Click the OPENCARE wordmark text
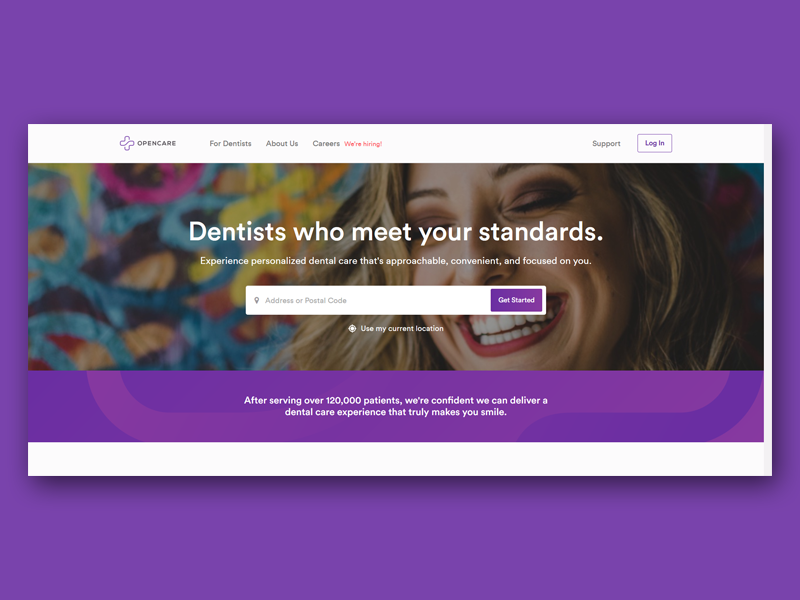This screenshot has height=600, width=800. coord(157,143)
